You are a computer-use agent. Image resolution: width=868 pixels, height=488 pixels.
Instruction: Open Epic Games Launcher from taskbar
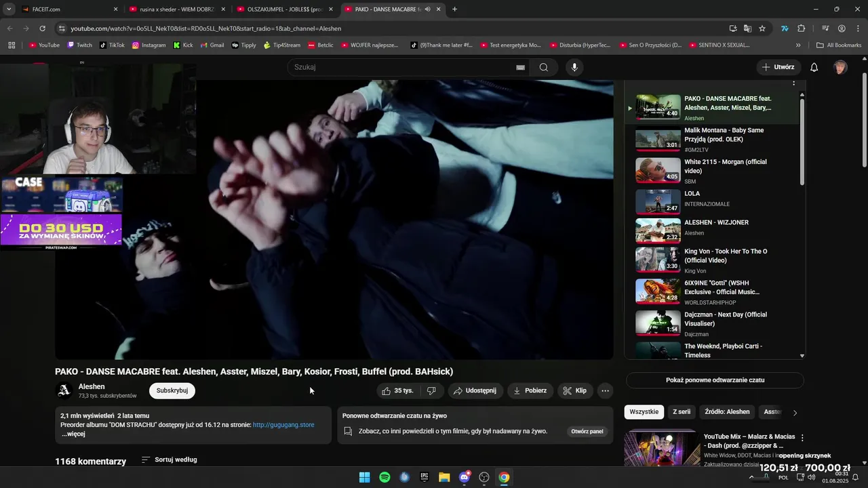(425, 477)
